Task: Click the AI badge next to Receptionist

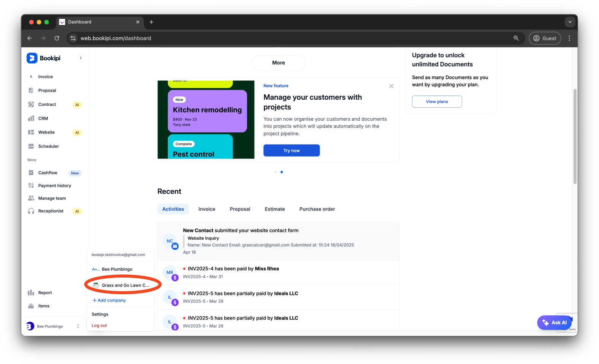Action: [77, 212]
